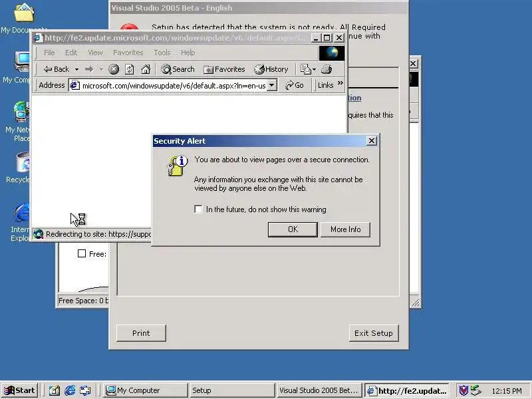The height and width of the screenshot is (399, 532).
Task: Click the shield icon in the system tray
Action: [x=464, y=390]
